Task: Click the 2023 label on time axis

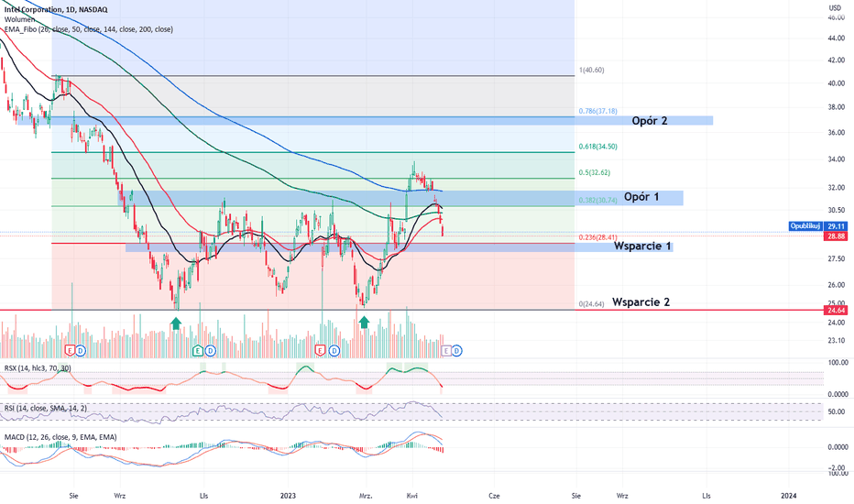Action: pyautogui.click(x=288, y=496)
